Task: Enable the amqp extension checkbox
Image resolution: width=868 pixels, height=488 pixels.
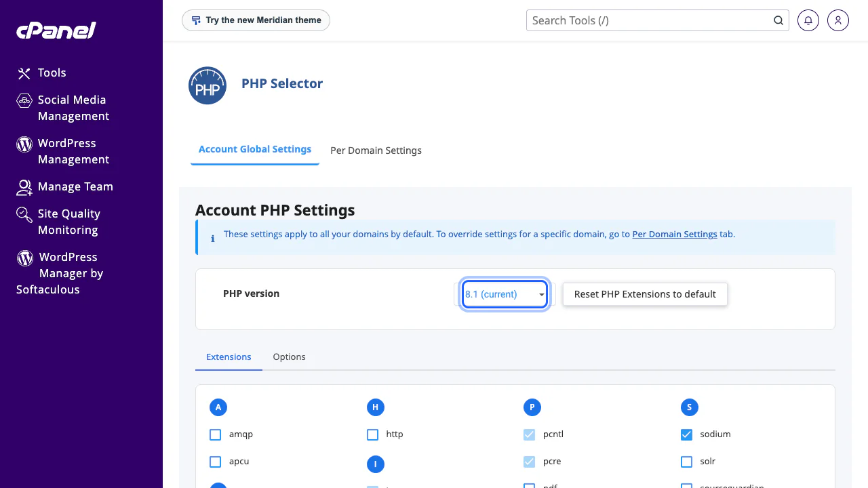Action: (216, 434)
